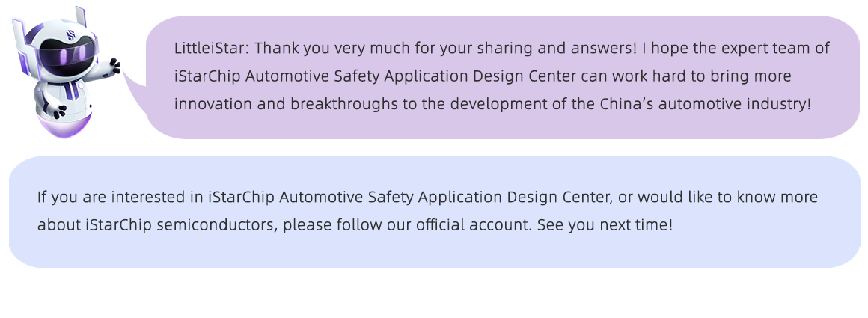Click the robot's waving black hand
868x318 pixels.
114,65
